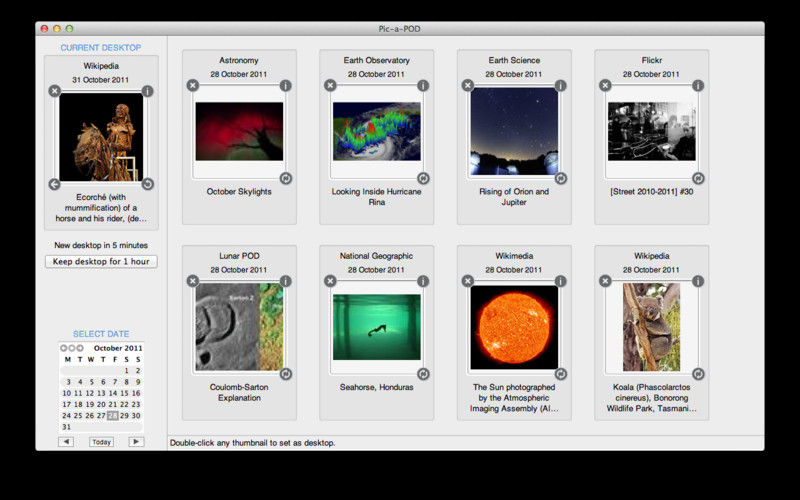This screenshot has width=800, height=500.
Task: Refresh the Seahorse, Honduras picture
Action: 423,374
